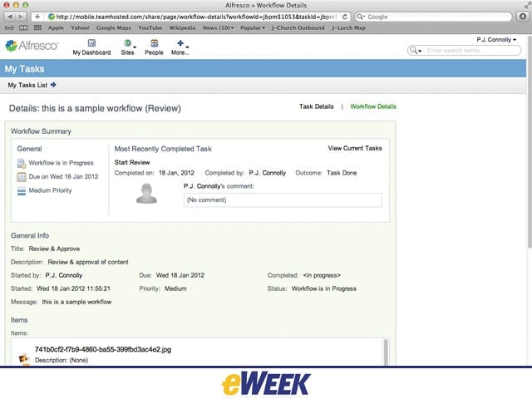Click the jpg file thumbnail icon
The height and width of the screenshot is (399, 532).
tap(23, 358)
